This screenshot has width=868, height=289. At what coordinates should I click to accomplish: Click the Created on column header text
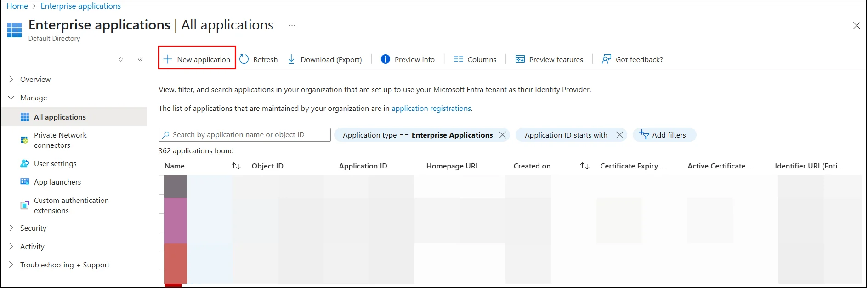tap(532, 166)
